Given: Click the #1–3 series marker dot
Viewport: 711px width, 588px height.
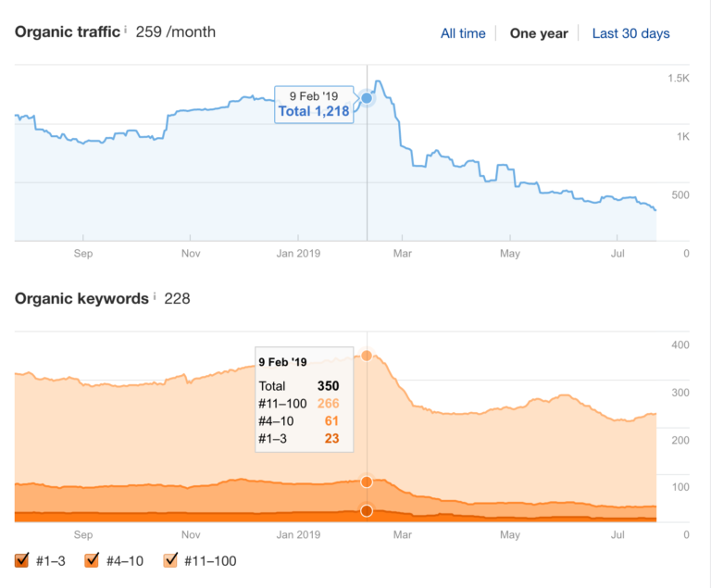Looking at the screenshot, I should click(367, 511).
